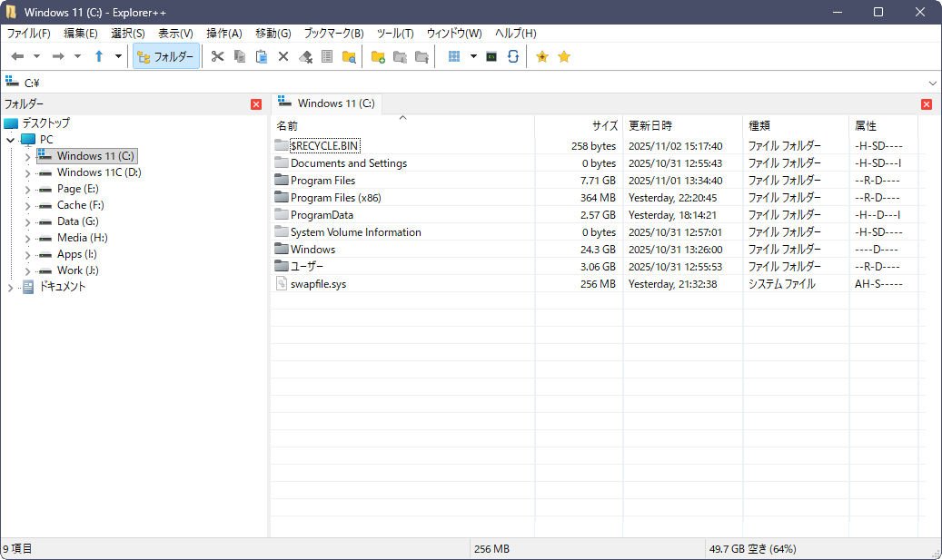This screenshot has height=560, width=942.
Task: Close the Windows 11 (C:) tab with red X
Action: (x=927, y=104)
